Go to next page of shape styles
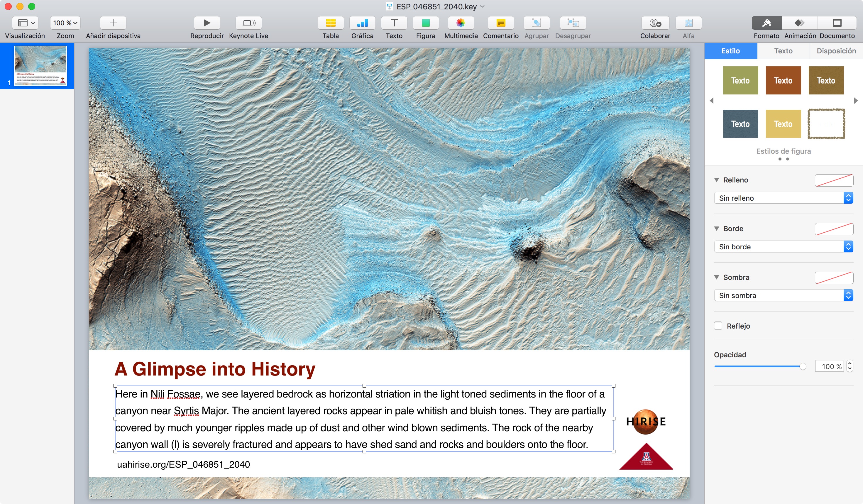Image resolution: width=863 pixels, height=504 pixels. (x=855, y=101)
